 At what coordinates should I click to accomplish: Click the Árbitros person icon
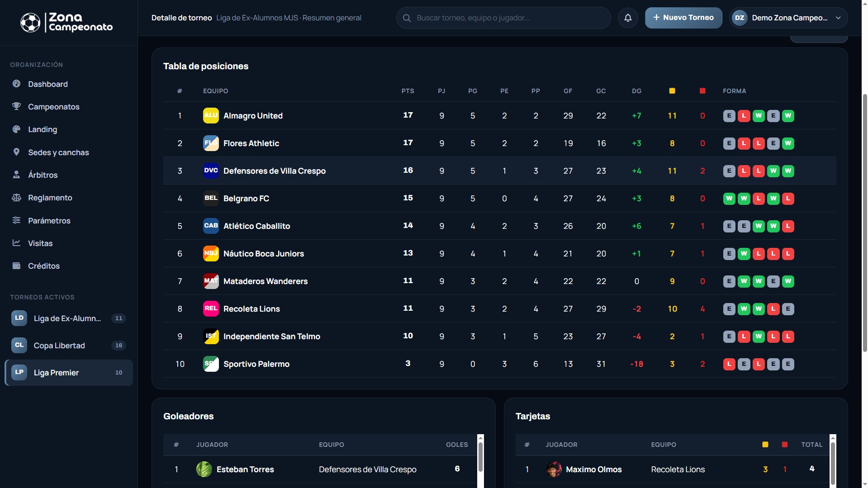17,175
